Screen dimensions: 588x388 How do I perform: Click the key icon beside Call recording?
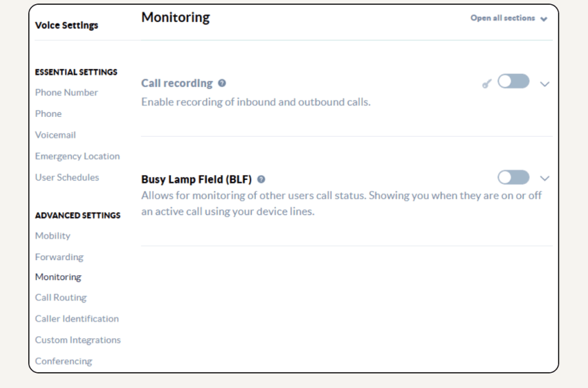[x=487, y=84]
